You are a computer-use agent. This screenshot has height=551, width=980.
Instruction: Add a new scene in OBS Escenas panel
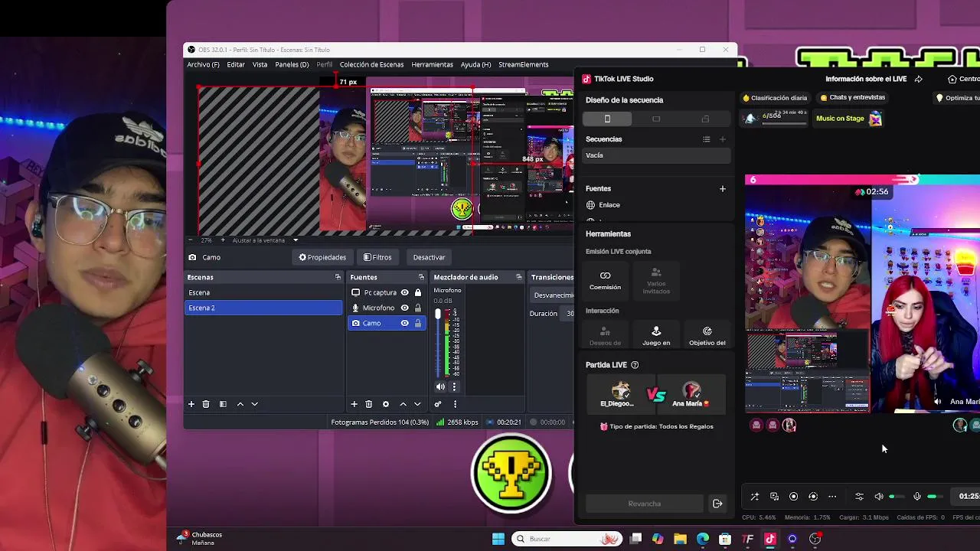click(191, 404)
